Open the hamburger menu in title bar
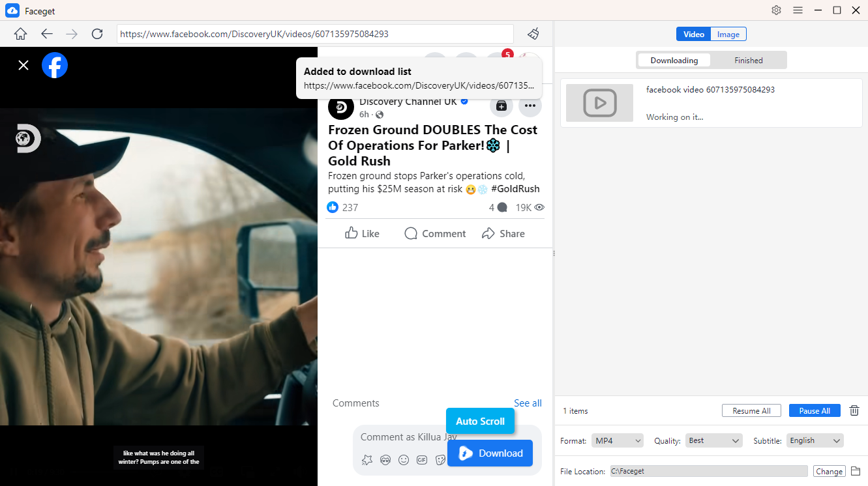The width and height of the screenshot is (868, 486). (798, 10)
